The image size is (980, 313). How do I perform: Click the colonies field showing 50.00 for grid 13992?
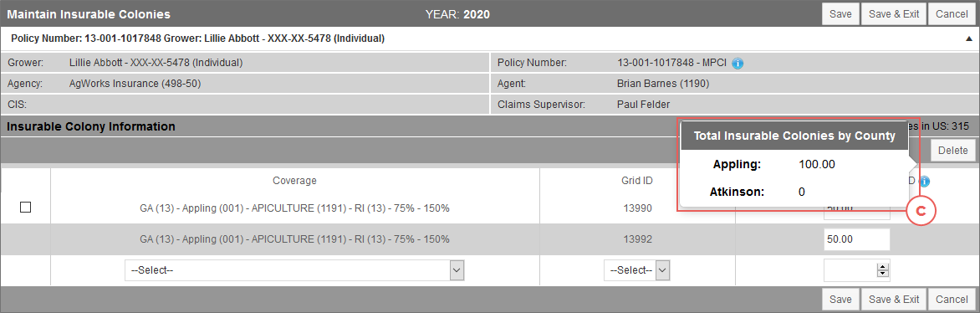[x=857, y=239]
